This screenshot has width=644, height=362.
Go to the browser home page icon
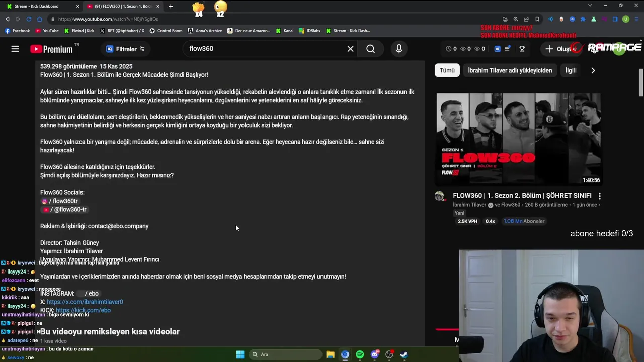coord(39,19)
